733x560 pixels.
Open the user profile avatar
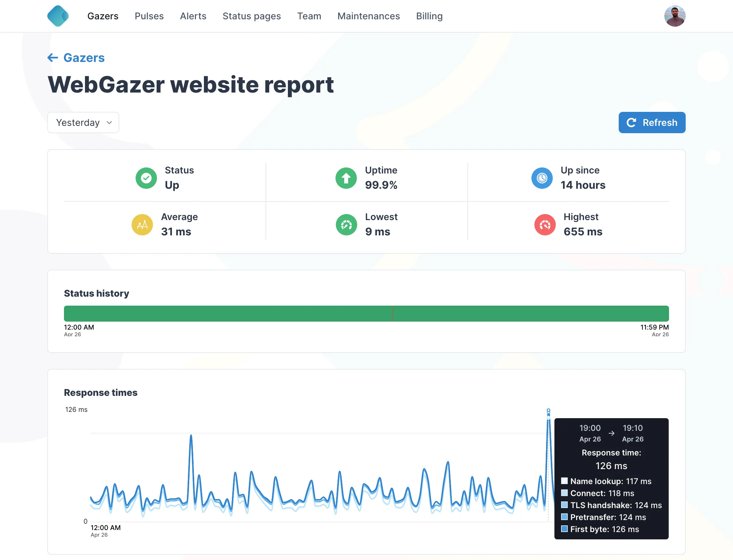(x=674, y=16)
